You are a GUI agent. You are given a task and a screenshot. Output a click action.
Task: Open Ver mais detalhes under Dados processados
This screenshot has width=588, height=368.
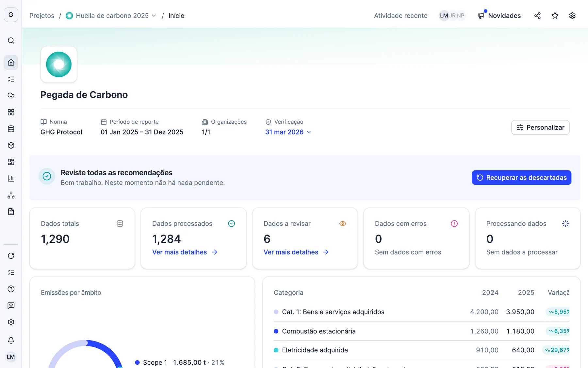(x=185, y=252)
